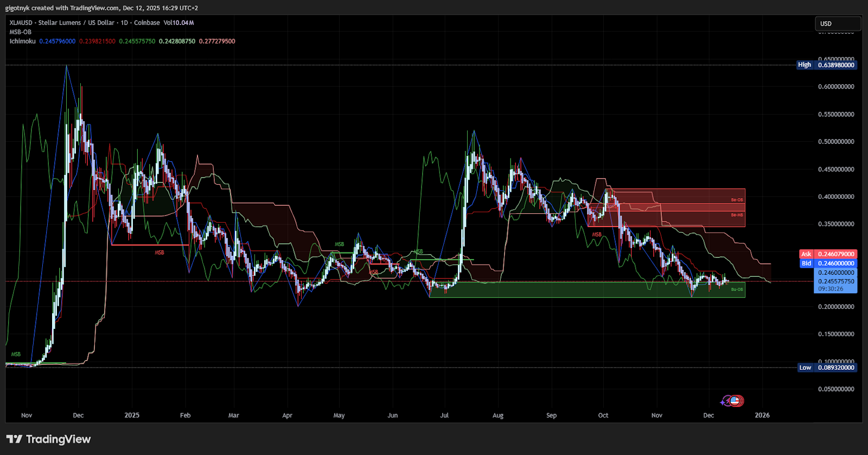This screenshot has width=868, height=455.
Task: Select the Be-MB red zone label
Action: coord(737,215)
